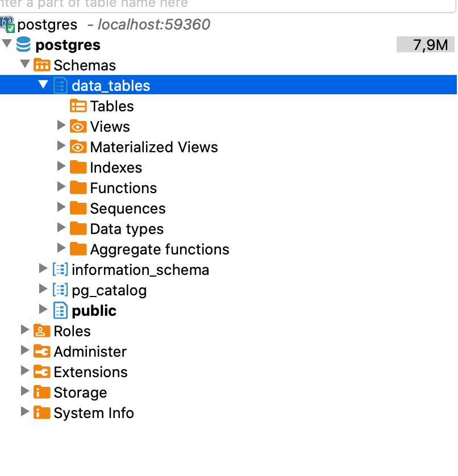Select the Sequences folder item
Image resolution: width=458 pixels, height=476 pixels.
[127, 208]
